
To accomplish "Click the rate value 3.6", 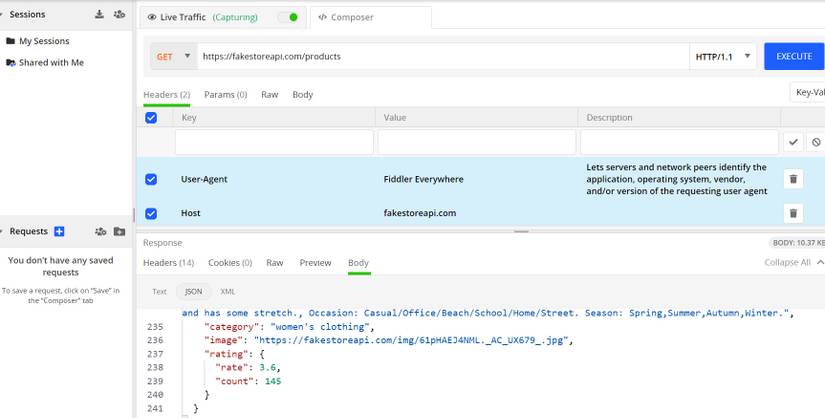I will click(268, 367).
